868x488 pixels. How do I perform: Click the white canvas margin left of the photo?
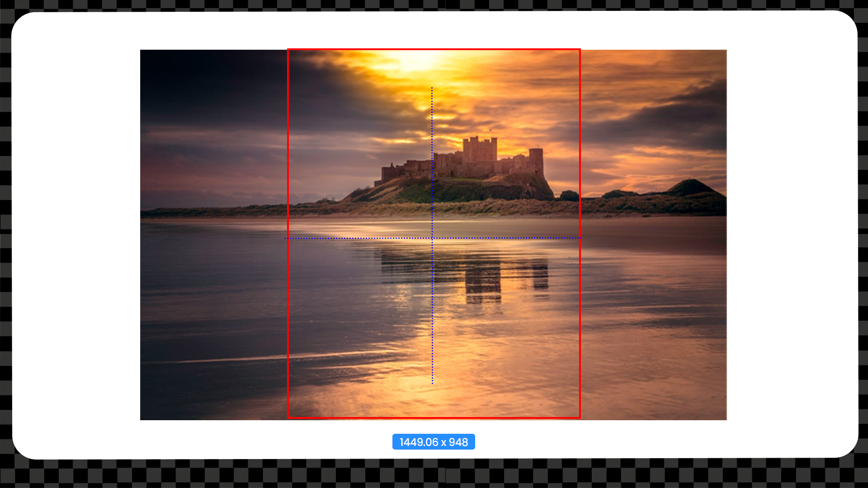76,235
